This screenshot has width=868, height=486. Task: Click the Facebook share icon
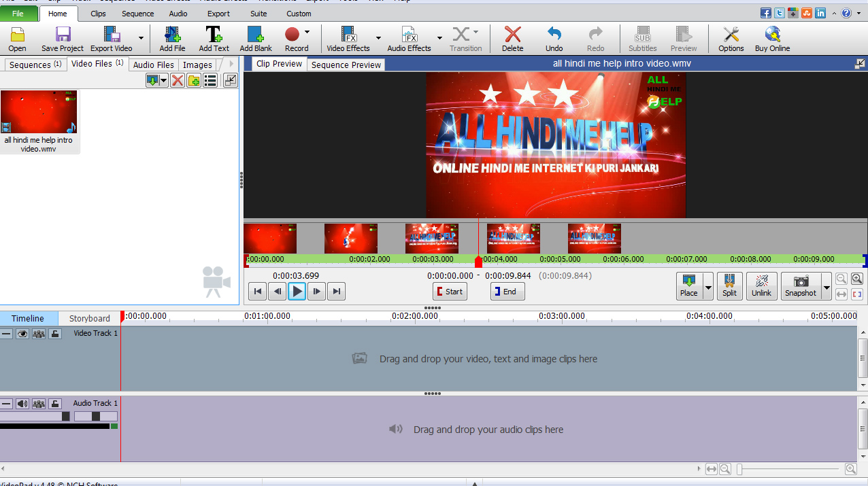click(766, 13)
